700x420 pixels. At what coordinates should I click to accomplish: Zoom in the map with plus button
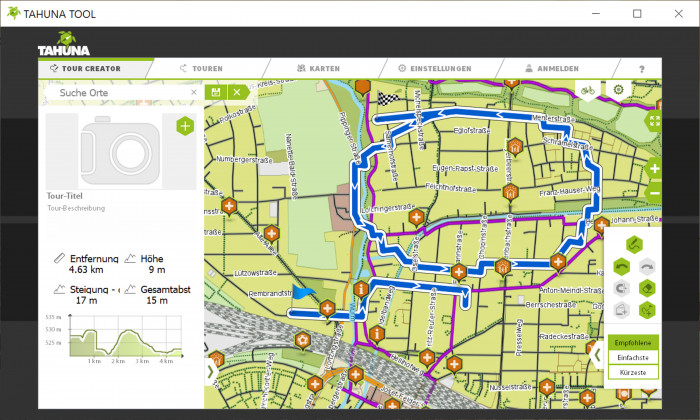tap(654, 168)
